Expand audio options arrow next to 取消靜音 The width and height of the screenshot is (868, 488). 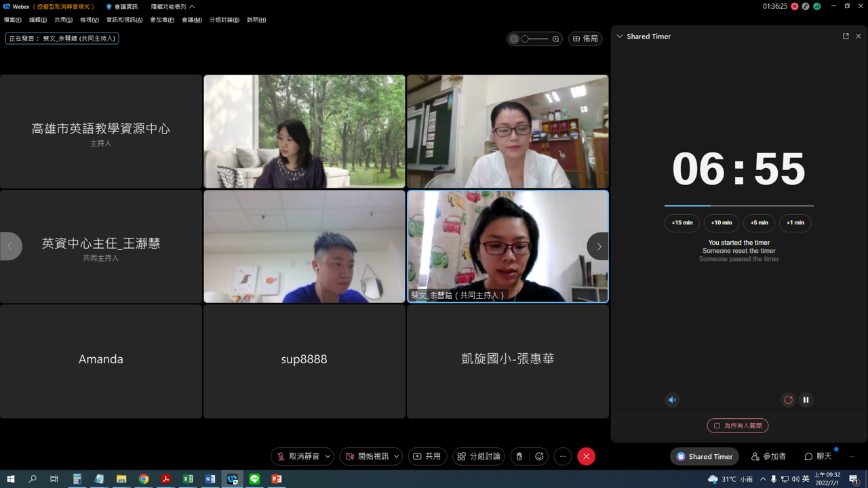click(328, 457)
